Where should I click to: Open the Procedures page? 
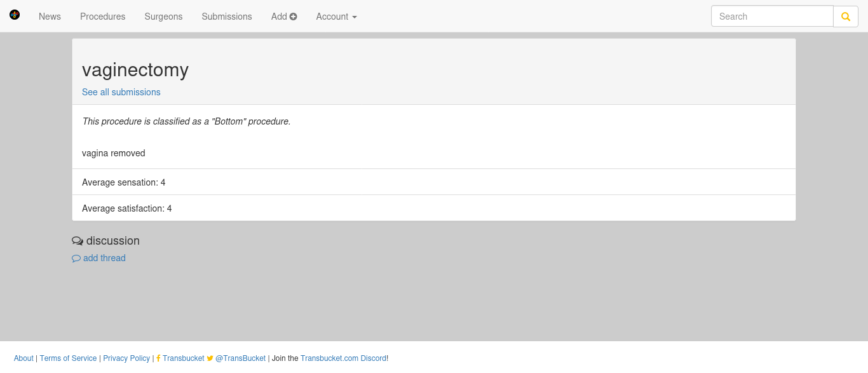[x=103, y=17]
